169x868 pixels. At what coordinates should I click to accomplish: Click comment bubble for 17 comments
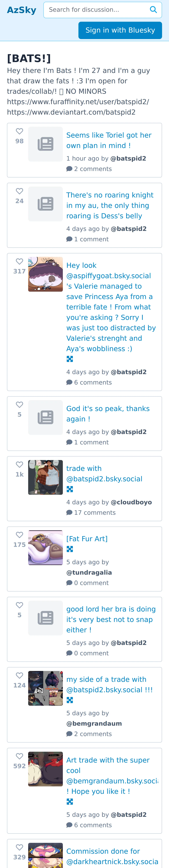tap(69, 513)
